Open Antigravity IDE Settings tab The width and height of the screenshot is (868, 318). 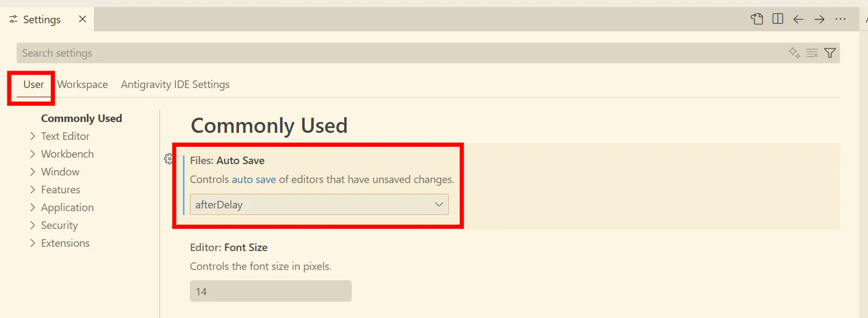tap(175, 84)
